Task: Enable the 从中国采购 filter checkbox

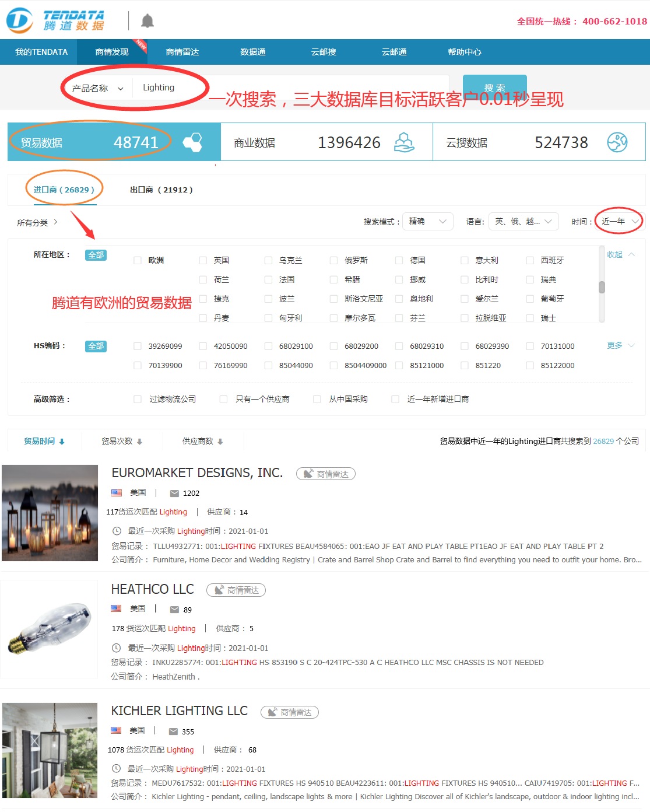Action: pos(317,400)
